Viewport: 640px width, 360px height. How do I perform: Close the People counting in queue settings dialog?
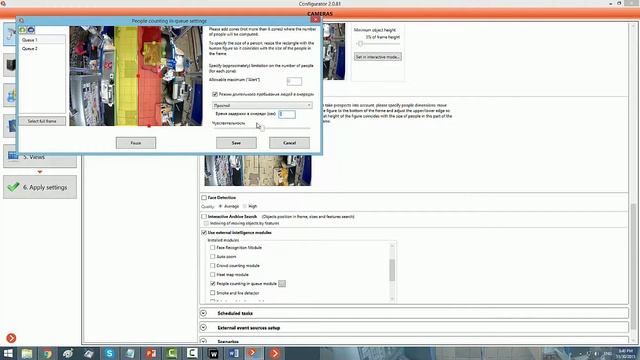316,20
